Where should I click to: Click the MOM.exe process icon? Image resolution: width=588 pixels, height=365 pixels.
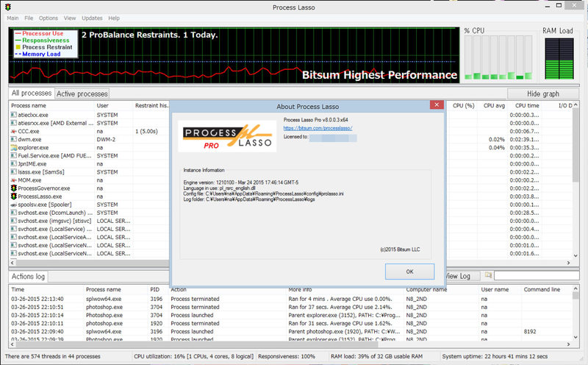pyautogui.click(x=14, y=180)
